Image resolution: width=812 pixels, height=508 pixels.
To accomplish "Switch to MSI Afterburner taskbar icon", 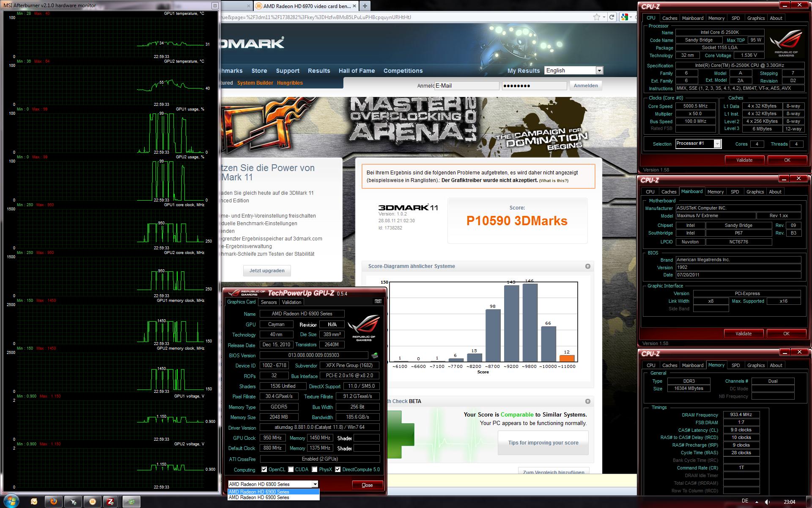I will (x=73, y=502).
